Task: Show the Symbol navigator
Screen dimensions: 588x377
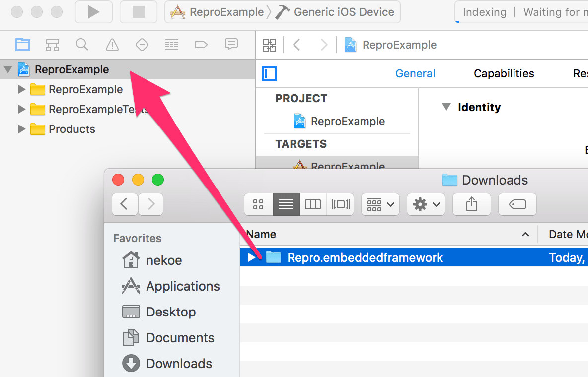Action: [53, 45]
